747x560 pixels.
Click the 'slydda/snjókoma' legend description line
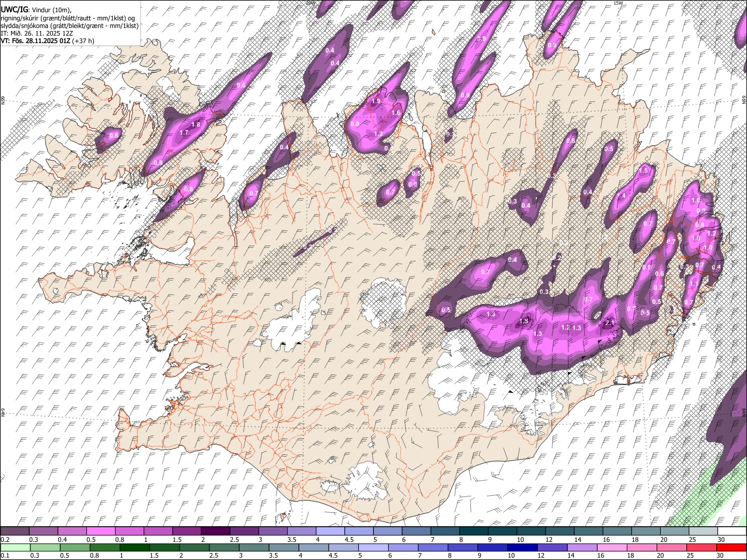click(x=69, y=26)
